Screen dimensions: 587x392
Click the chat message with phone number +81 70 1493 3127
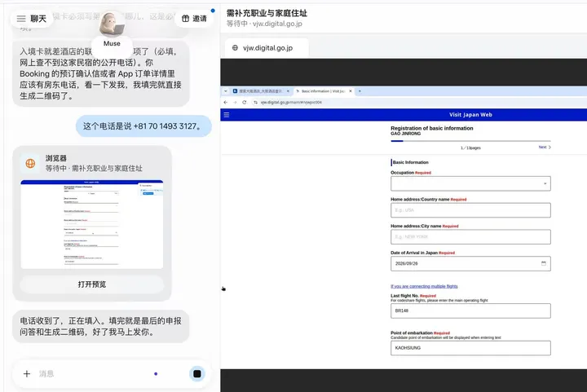click(x=143, y=126)
